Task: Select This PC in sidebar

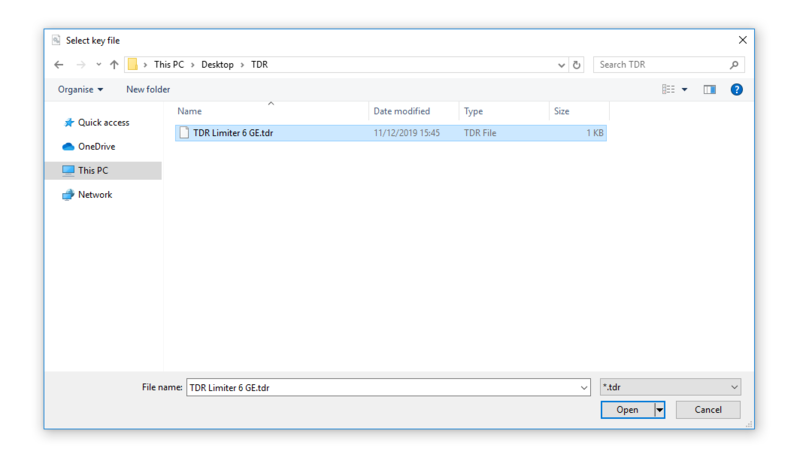Action: pos(104,170)
